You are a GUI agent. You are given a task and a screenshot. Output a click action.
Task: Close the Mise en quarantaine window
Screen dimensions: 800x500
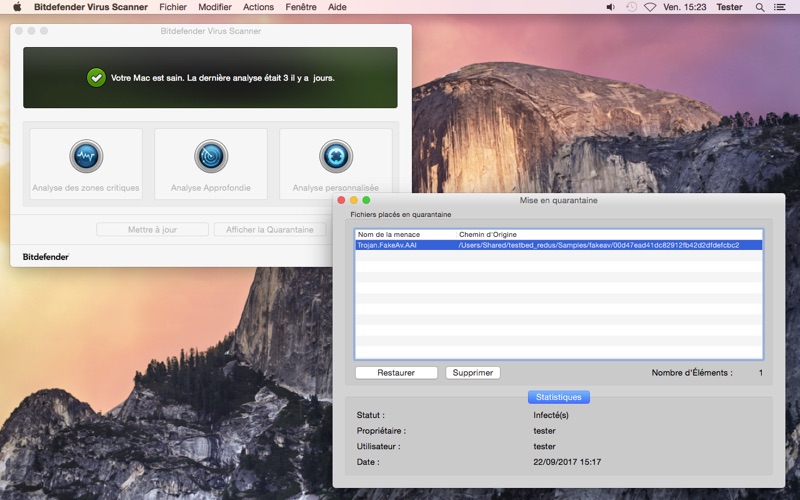coord(341,201)
